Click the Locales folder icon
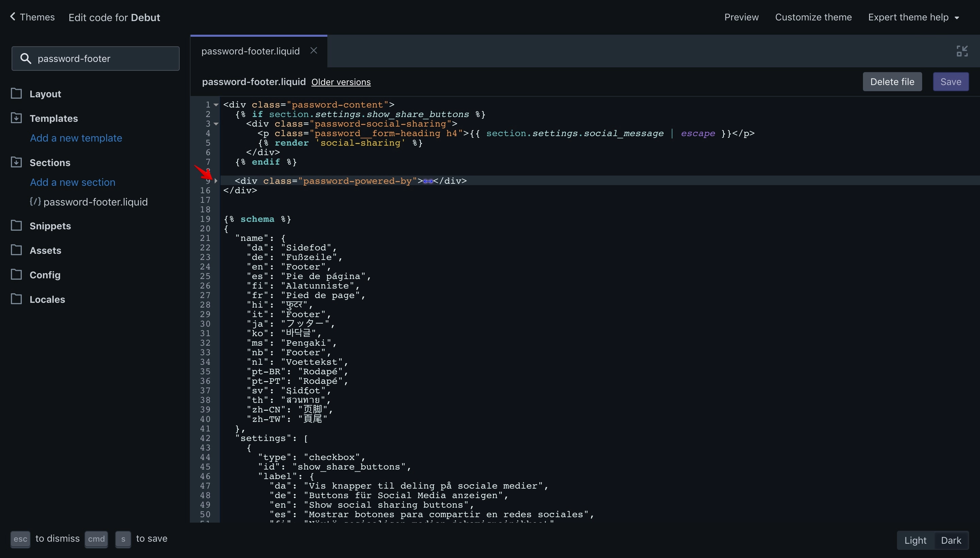This screenshot has width=980, height=558. (x=16, y=299)
